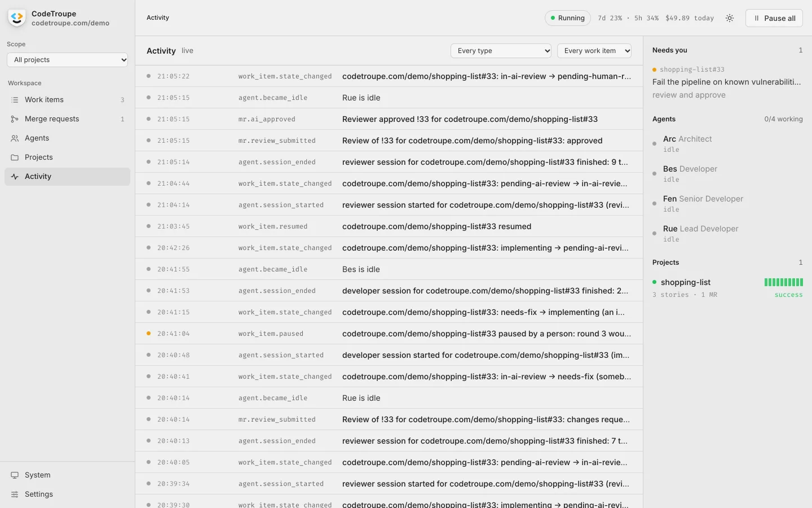Open agent Fen Senior Developer
The width and height of the screenshot is (812, 508).
coord(727,204)
